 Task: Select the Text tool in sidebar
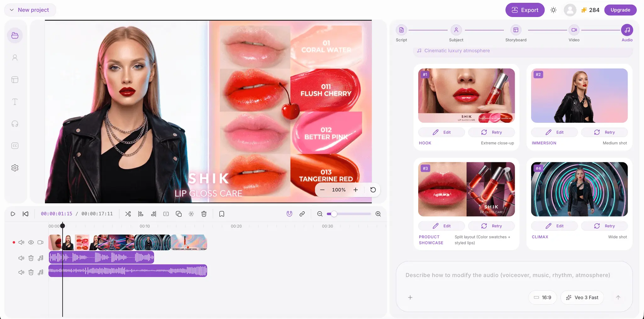pyautogui.click(x=15, y=102)
